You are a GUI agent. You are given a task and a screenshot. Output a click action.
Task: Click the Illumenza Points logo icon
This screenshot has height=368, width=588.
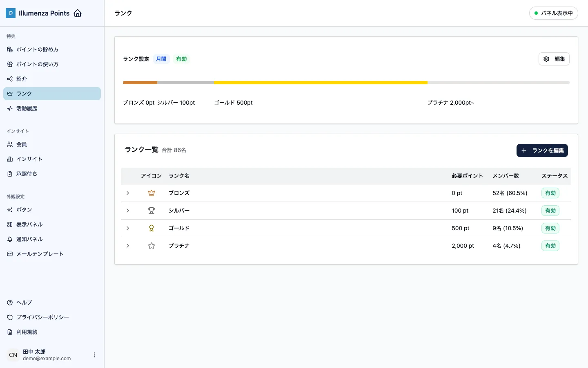11,13
